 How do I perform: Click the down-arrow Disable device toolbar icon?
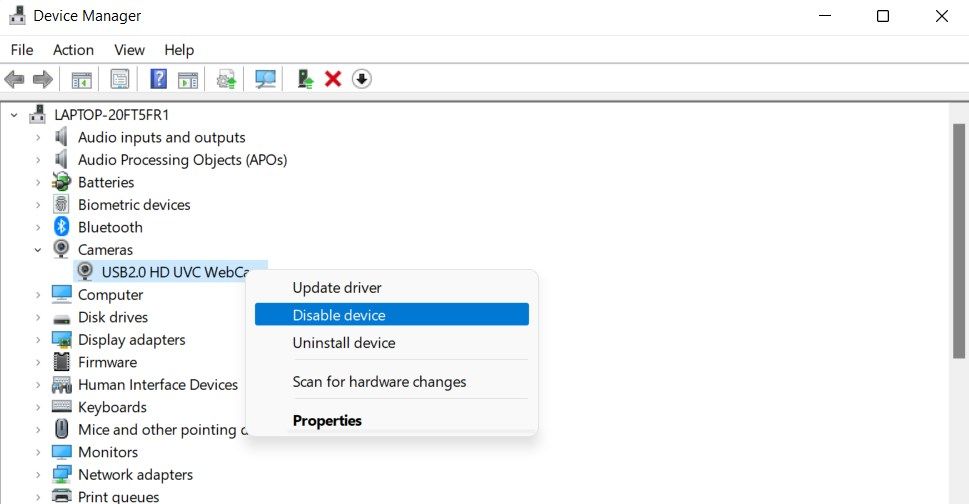click(362, 79)
